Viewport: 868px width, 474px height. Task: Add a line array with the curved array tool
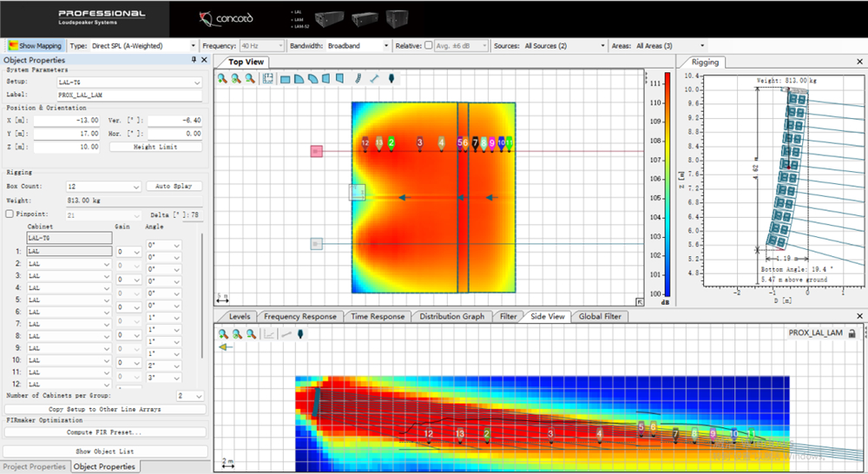[x=358, y=79]
